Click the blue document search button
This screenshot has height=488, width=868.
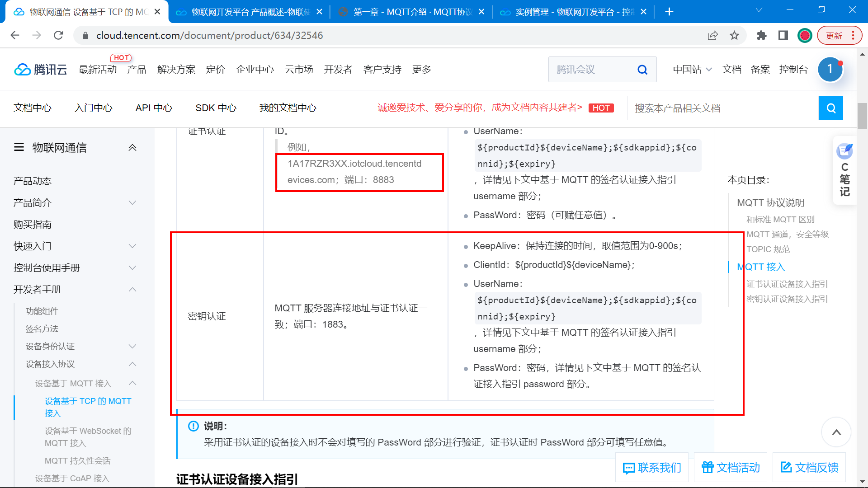[x=830, y=108]
